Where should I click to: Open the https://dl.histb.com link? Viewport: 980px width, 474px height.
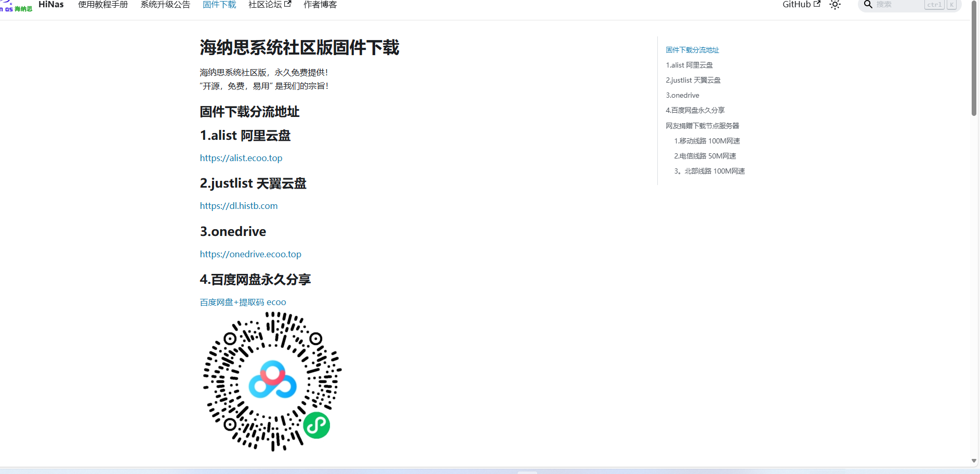point(239,206)
